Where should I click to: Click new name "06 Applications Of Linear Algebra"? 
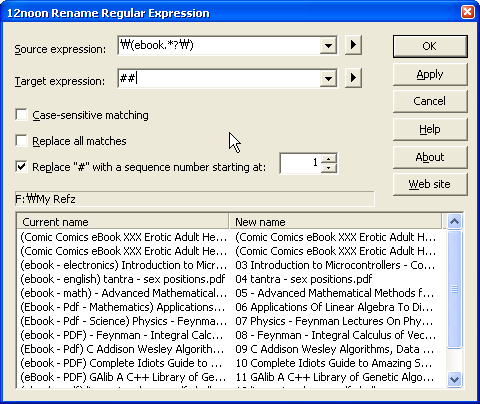pyautogui.click(x=334, y=307)
